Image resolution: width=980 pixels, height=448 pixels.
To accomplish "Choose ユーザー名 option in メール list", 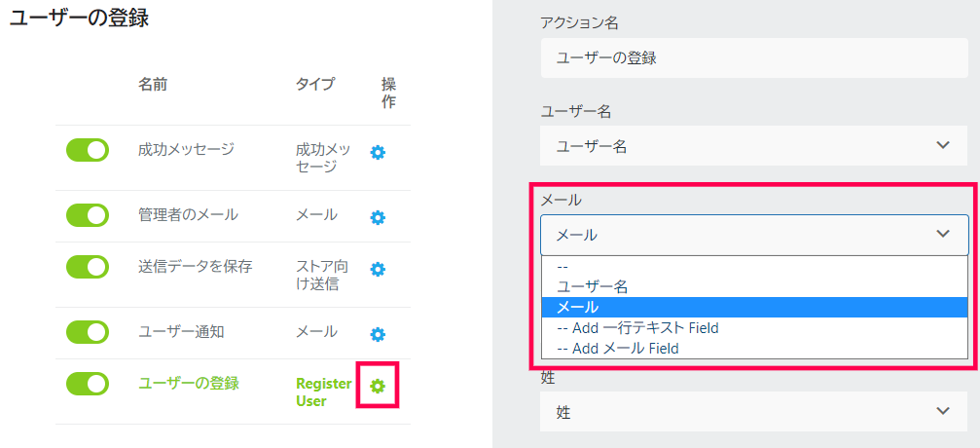I will tap(754, 286).
